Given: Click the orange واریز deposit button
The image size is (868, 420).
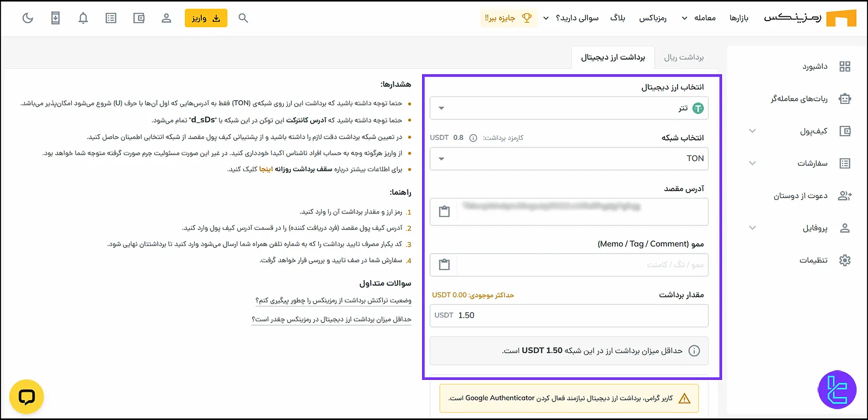Looking at the screenshot, I should click(x=206, y=18).
